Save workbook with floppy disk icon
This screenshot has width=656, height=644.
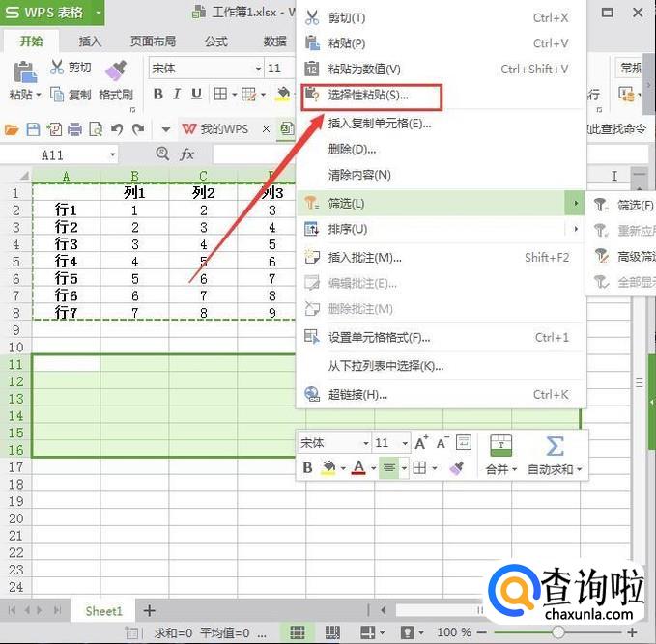click(33, 129)
